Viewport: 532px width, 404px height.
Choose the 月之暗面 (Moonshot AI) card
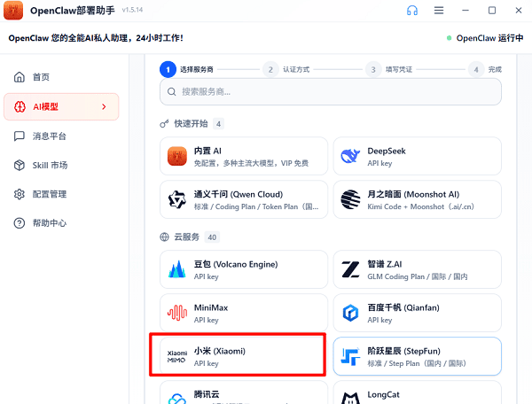[x=418, y=199]
